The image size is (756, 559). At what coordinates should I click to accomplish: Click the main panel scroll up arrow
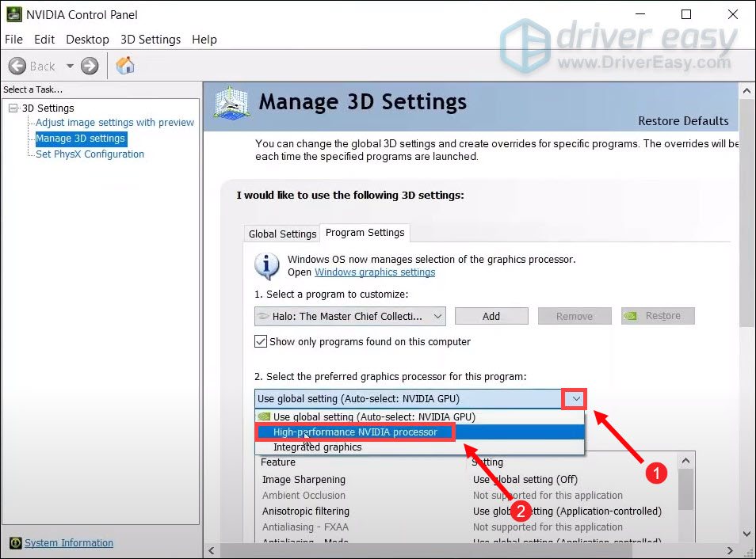pos(746,90)
